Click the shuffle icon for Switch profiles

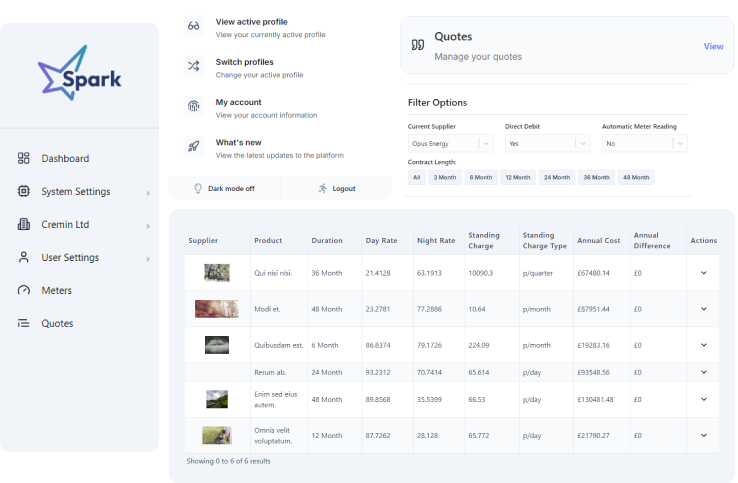click(194, 67)
